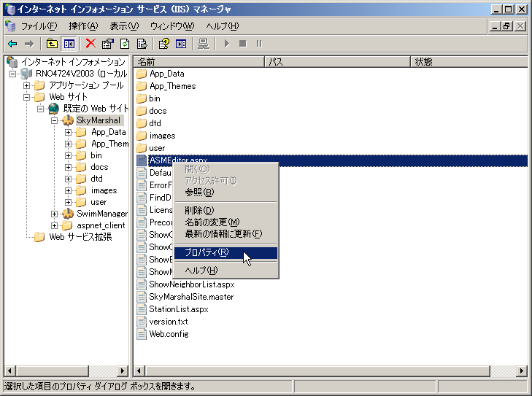
Task: Click the ASMEditor.aspx file icon
Action: point(142,160)
